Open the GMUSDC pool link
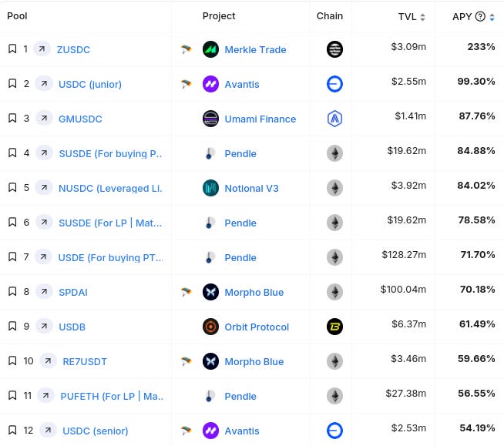 80,119
